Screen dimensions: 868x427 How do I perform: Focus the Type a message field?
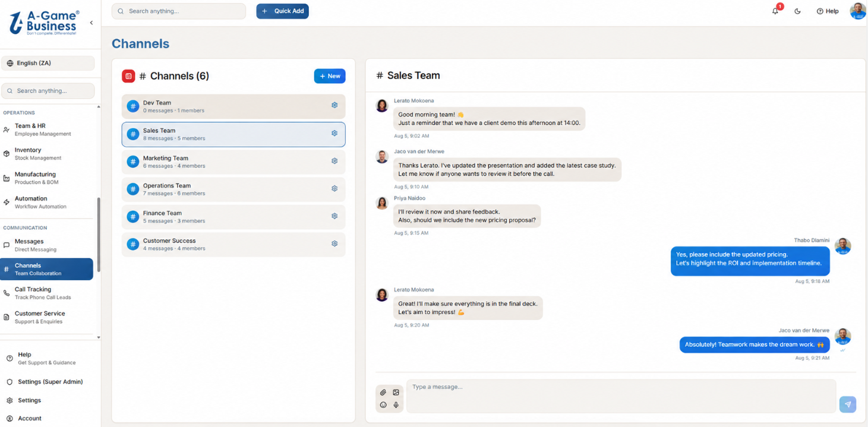pos(621,396)
